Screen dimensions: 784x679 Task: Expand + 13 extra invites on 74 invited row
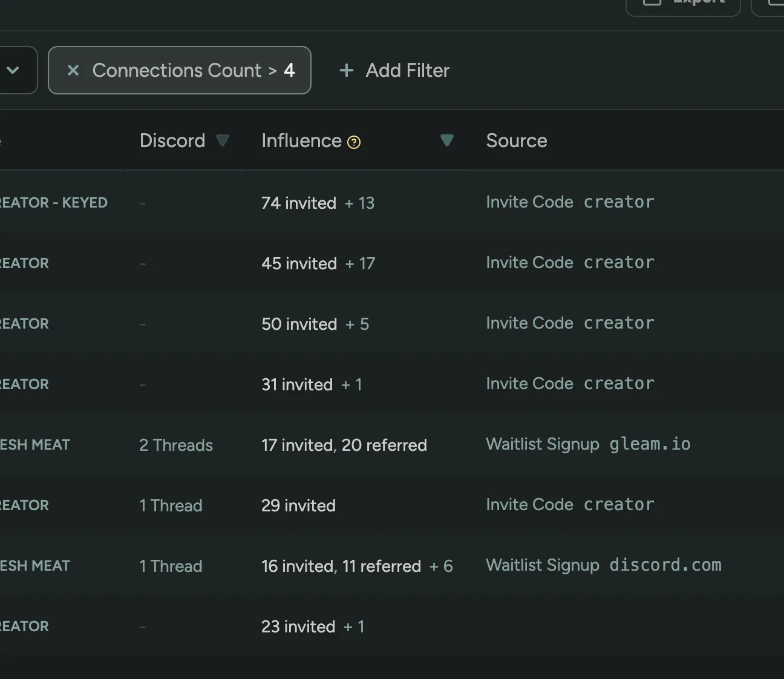tap(359, 203)
